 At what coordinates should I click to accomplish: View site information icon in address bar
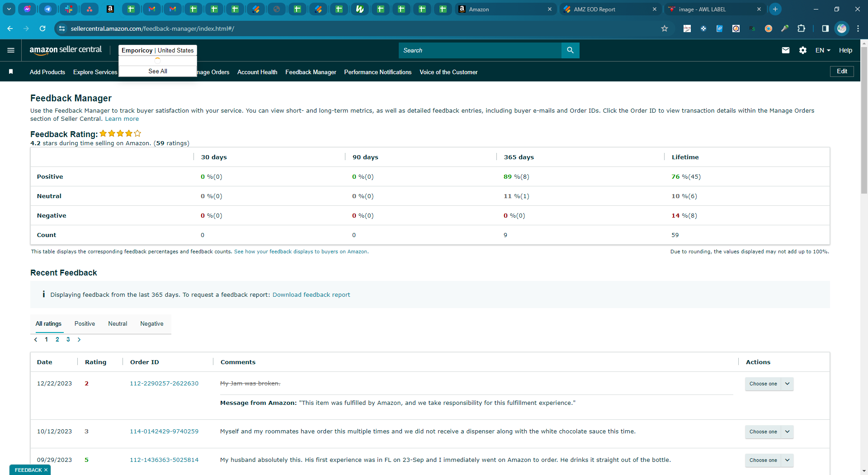[62, 28]
